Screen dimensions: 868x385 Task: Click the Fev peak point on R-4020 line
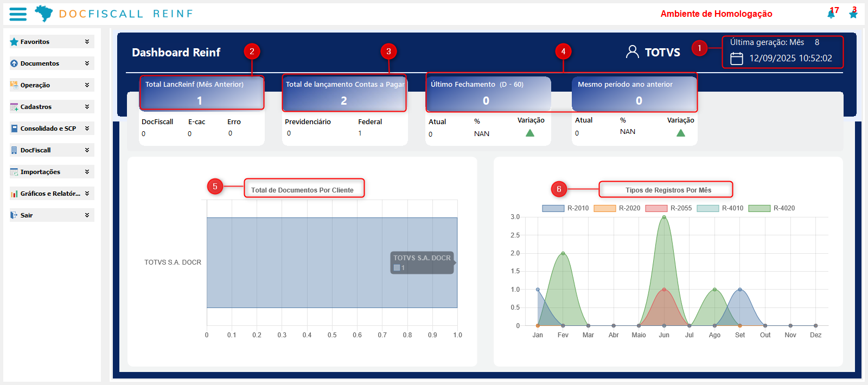(x=563, y=253)
